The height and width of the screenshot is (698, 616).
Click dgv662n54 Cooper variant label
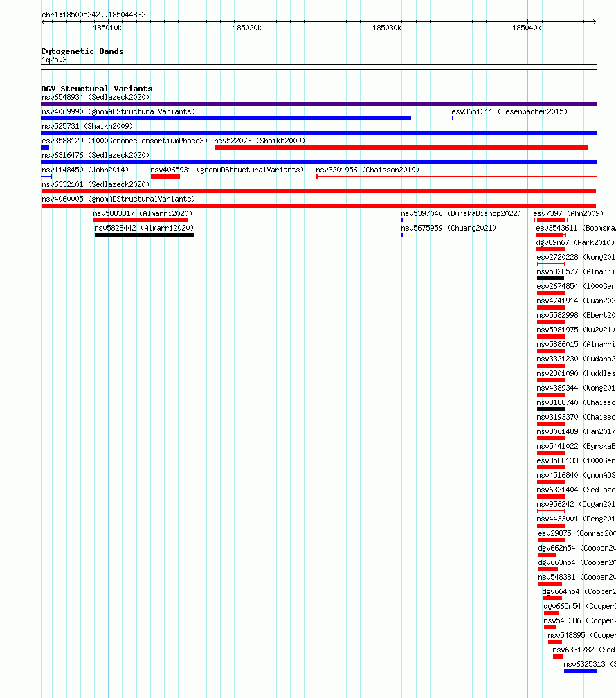pos(577,548)
